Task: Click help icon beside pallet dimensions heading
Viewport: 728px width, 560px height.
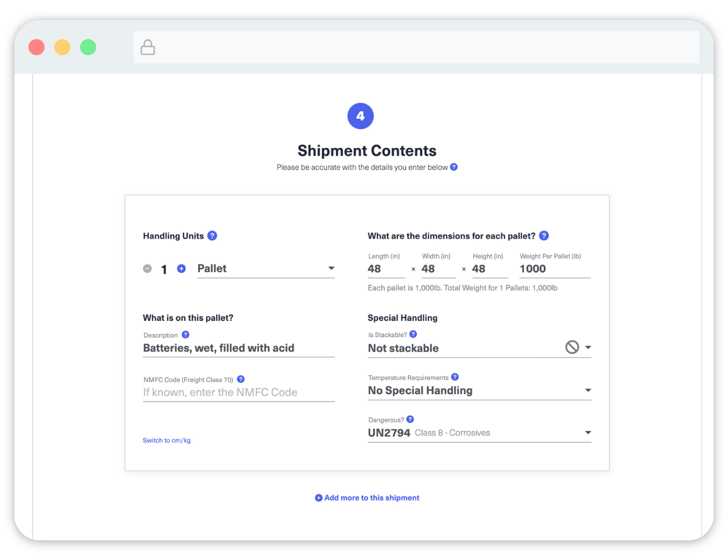Action: 544,236
